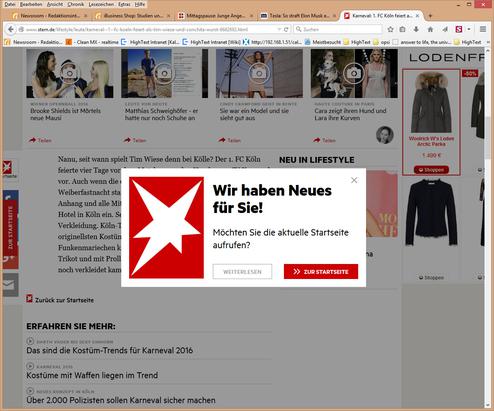Click Teilen under 'Sie war ein Model'
The width and height of the screenshot is (494, 411).
tap(230, 140)
